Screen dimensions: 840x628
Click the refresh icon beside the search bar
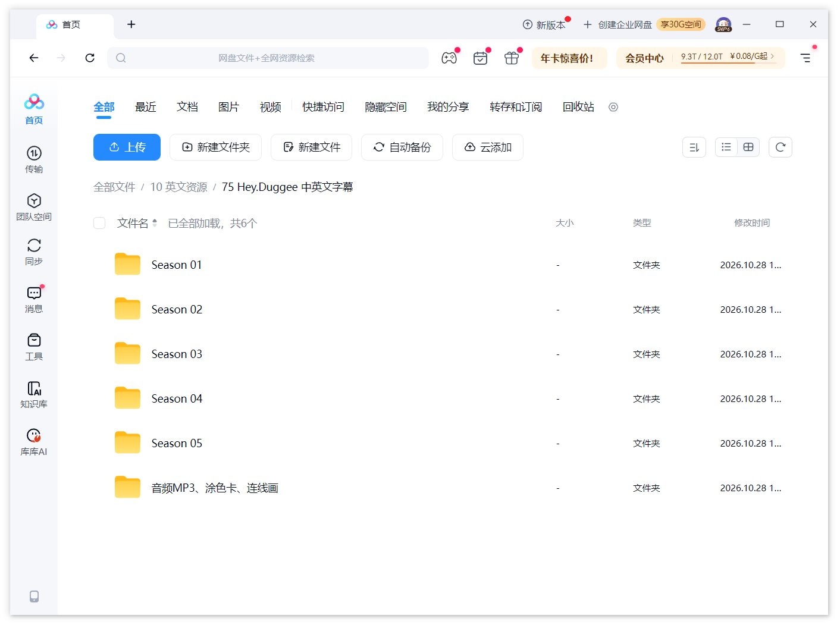pyautogui.click(x=90, y=58)
